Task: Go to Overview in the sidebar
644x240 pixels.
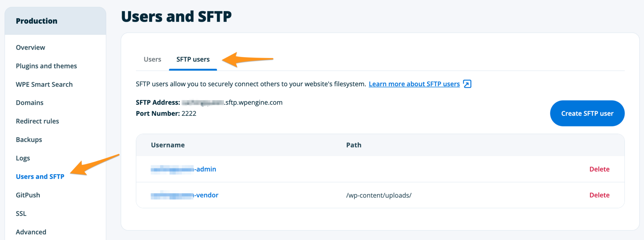Action: tap(31, 47)
